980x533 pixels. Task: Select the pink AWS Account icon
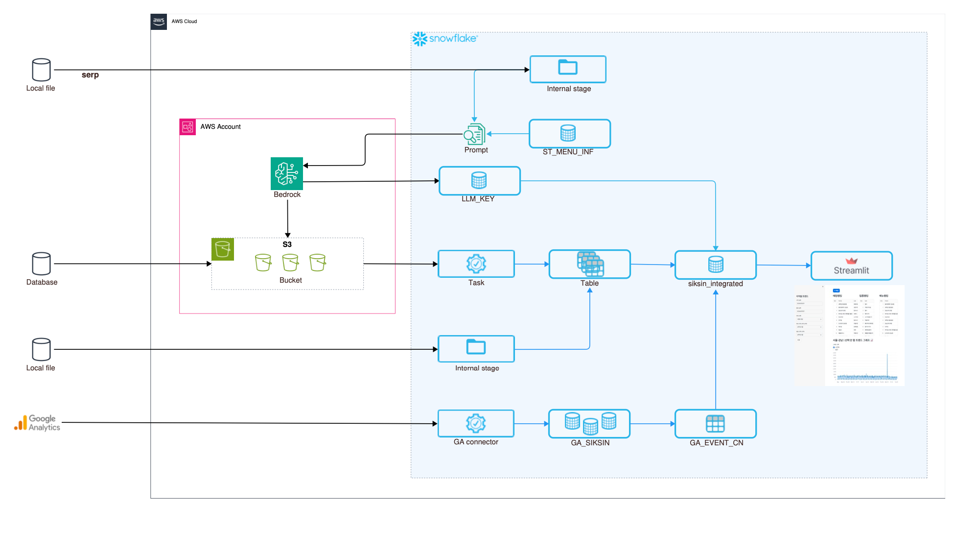pos(187,127)
